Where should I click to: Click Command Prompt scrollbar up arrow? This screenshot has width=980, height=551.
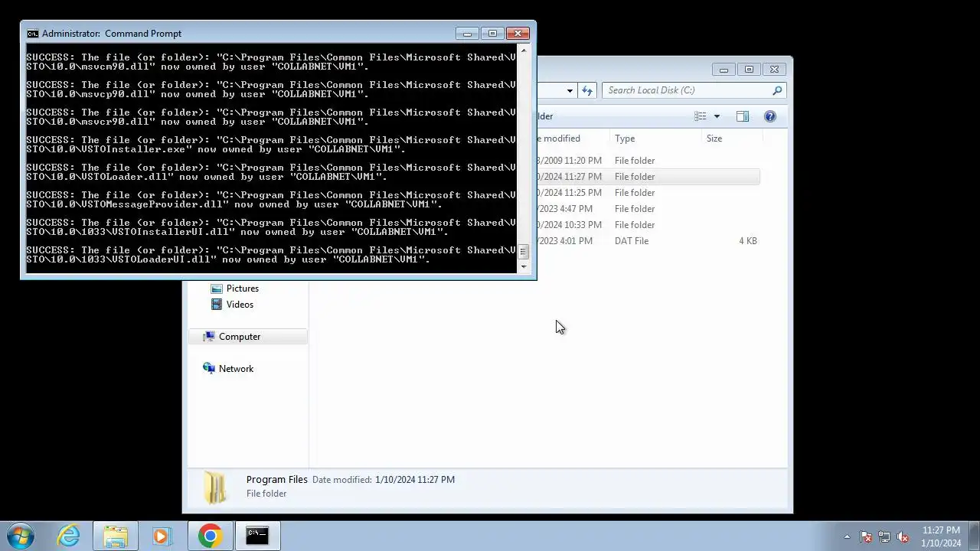524,51
